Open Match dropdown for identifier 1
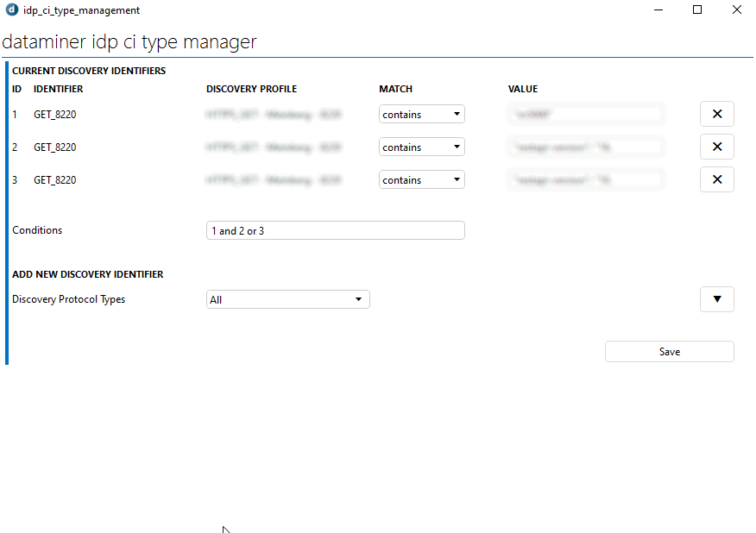 tap(422, 114)
